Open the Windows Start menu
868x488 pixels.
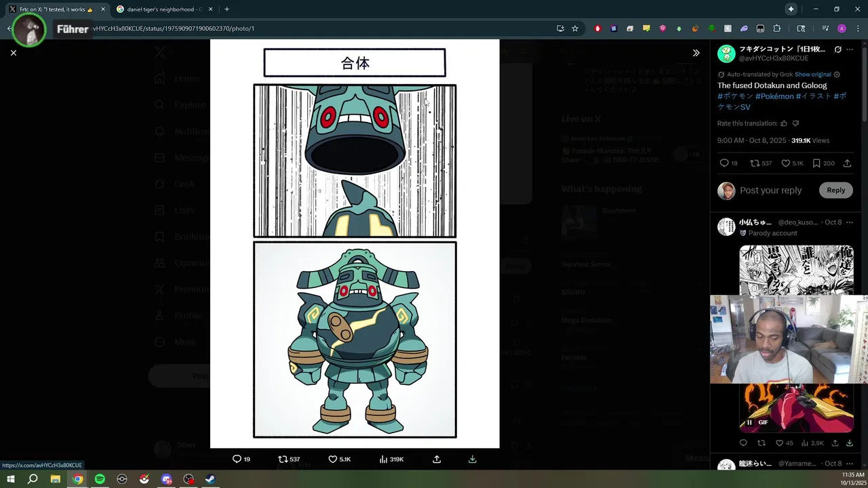point(11,479)
